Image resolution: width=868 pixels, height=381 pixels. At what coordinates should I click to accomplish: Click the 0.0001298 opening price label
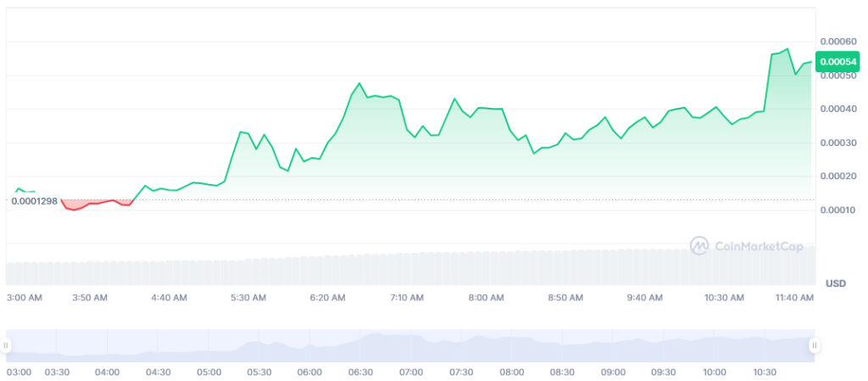click(x=34, y=201)
